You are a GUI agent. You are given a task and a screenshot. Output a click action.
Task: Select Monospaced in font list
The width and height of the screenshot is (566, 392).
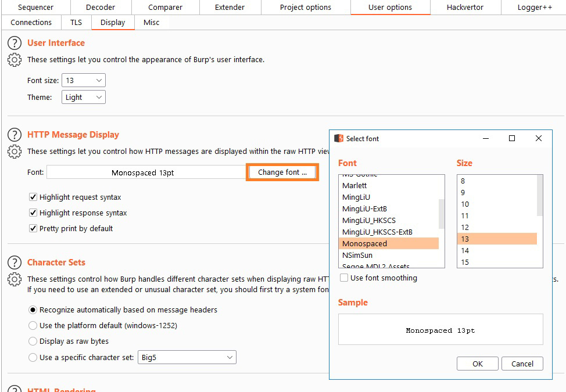coord(388,243)
